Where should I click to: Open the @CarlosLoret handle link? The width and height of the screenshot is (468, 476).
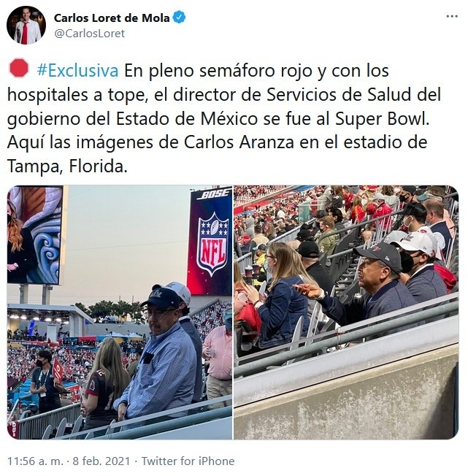[89, 34]
